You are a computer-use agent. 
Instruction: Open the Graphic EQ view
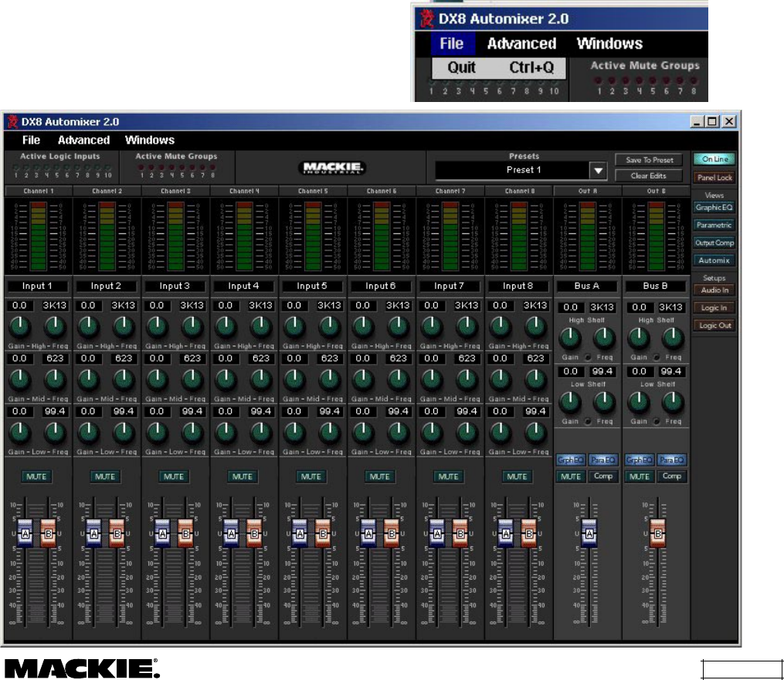(x=714, y=207)
